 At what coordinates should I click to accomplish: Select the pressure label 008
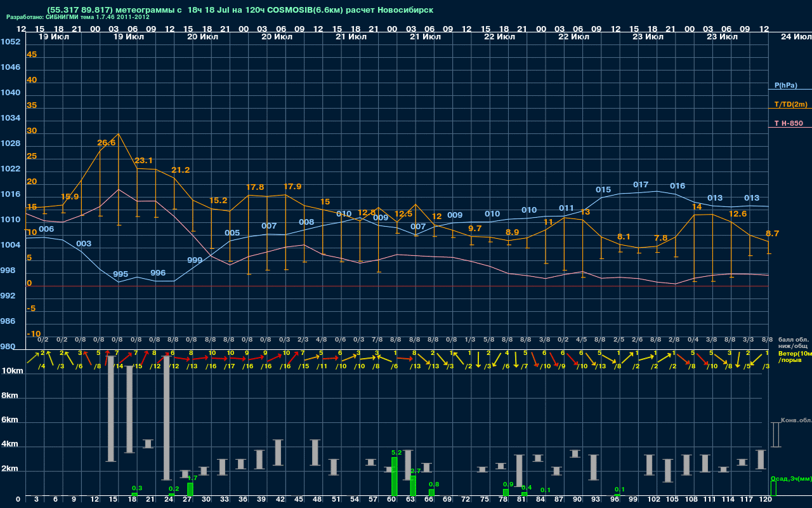[x=306, y=222]
